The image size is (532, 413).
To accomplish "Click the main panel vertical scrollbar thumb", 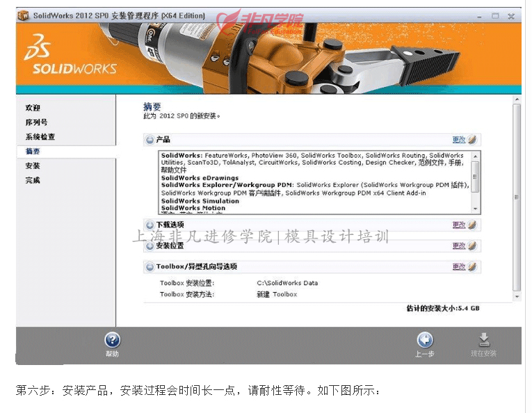I will point(517,197).
